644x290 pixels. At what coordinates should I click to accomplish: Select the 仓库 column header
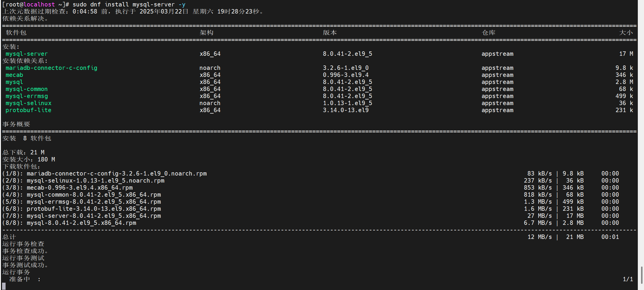click(x=489, y=33)
